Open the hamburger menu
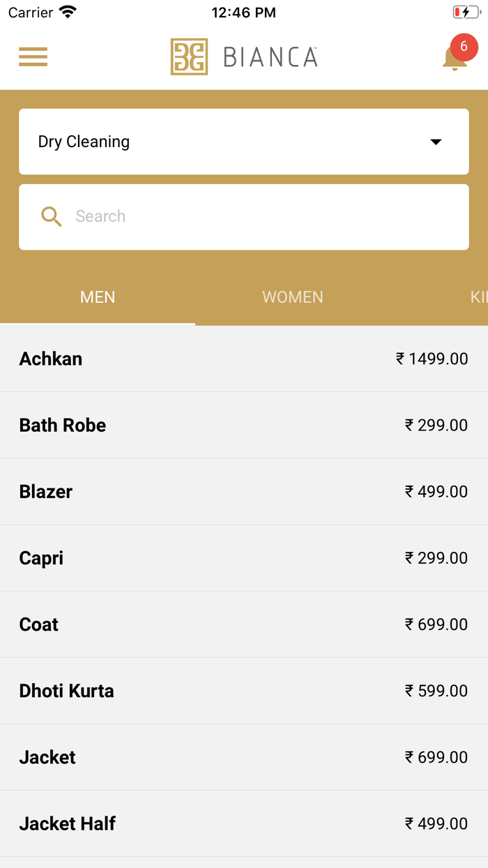Image resolution: width=488 pixels, height=868 pixels. click(33, 57)
